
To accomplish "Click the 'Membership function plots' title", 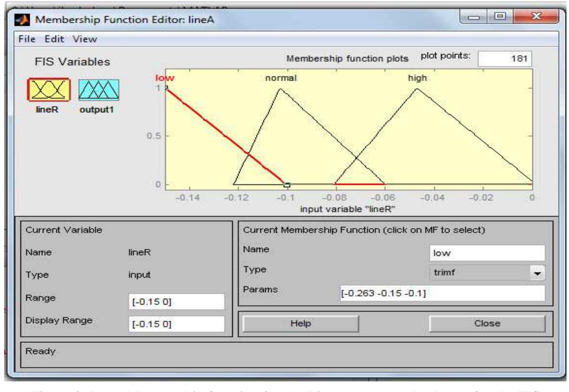I will [347, 59].
